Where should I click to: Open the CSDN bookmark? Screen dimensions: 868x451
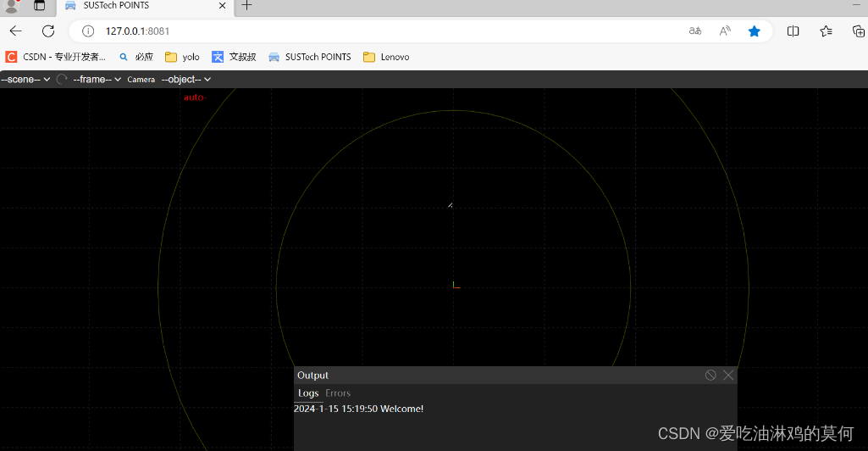pyautogui.click(x=55, y=57)
